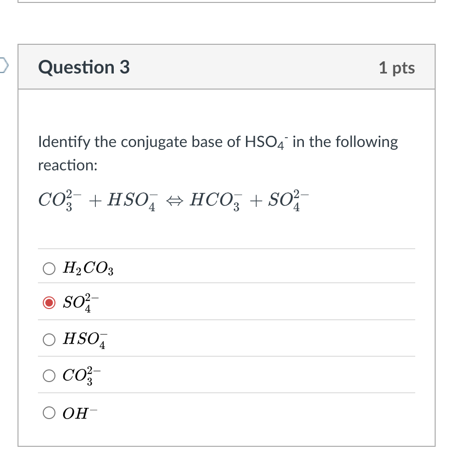This screenshot has width=458, height=476.
Task: Select the SO4 2- answer option
Action: coord(79,303)
